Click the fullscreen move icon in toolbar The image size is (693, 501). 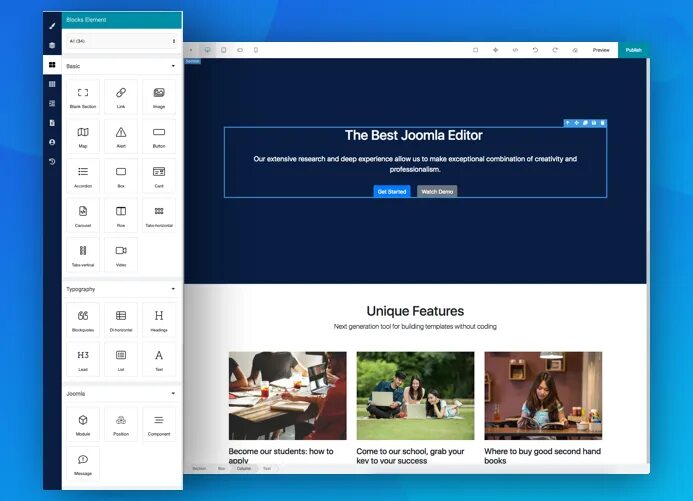point(495,50)
